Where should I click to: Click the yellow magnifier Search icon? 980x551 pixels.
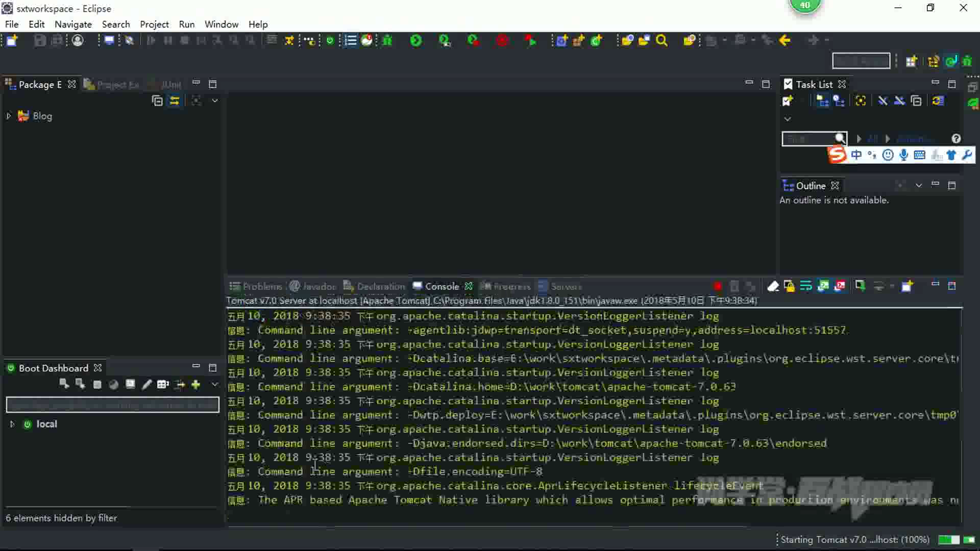point(662,40)
